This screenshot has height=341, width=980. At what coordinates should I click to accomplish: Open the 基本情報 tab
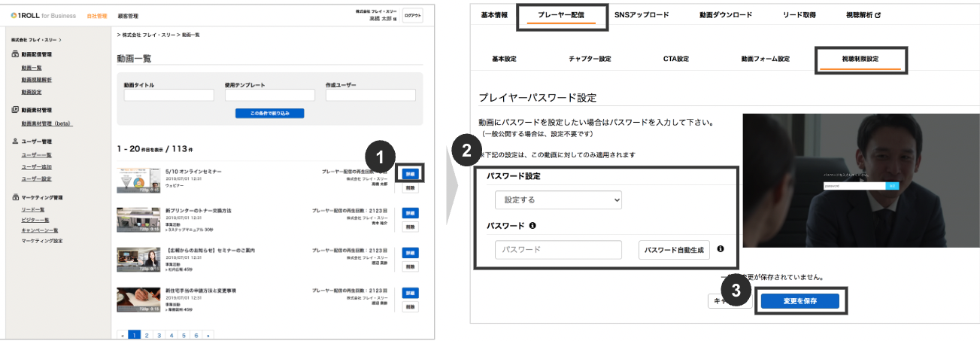click(x=493, y=14)
